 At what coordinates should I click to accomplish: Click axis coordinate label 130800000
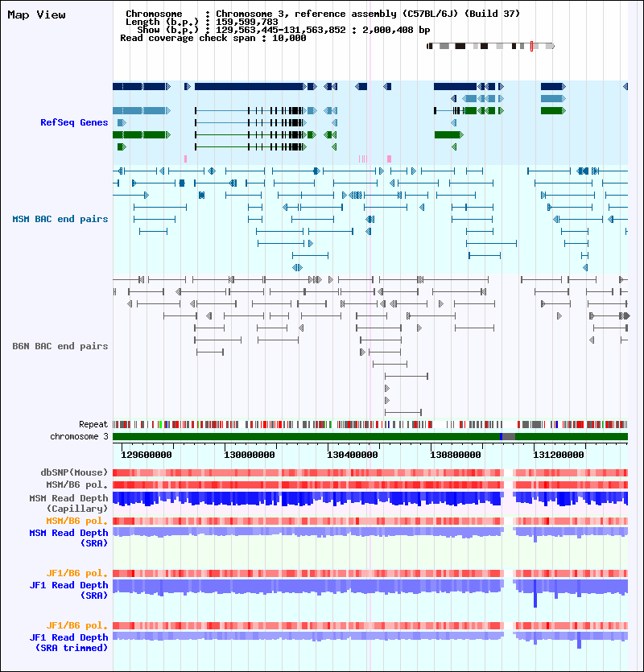[x=456, y=455]
